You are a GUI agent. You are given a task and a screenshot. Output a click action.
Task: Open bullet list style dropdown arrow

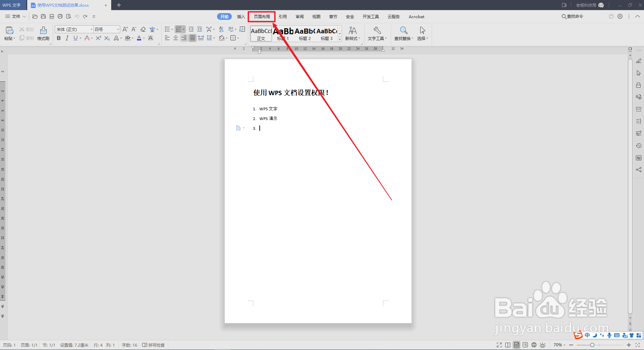point(172,30)
